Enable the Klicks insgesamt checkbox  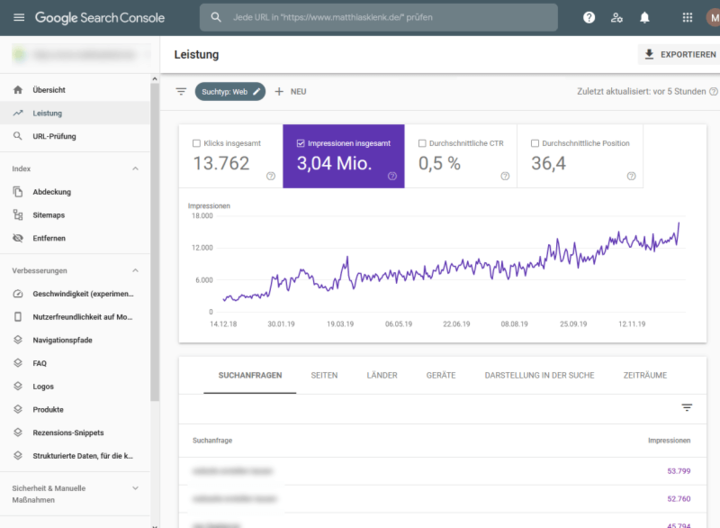point(196,143)
